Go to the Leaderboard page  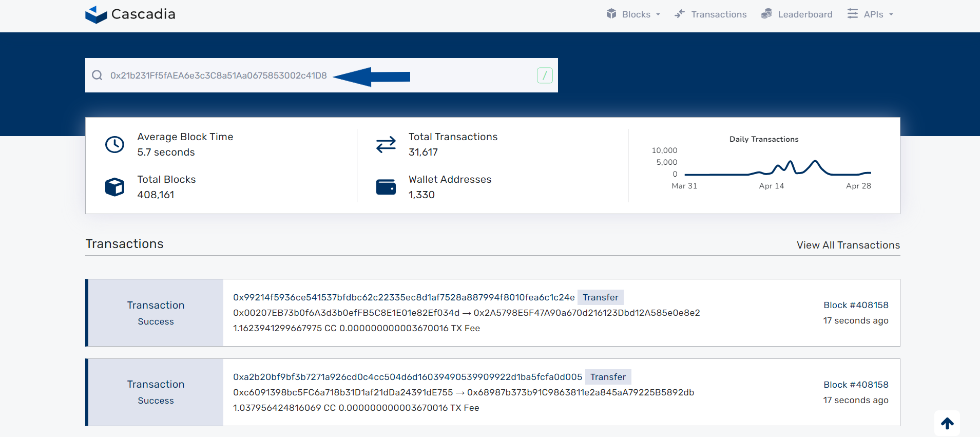(804, 14)
